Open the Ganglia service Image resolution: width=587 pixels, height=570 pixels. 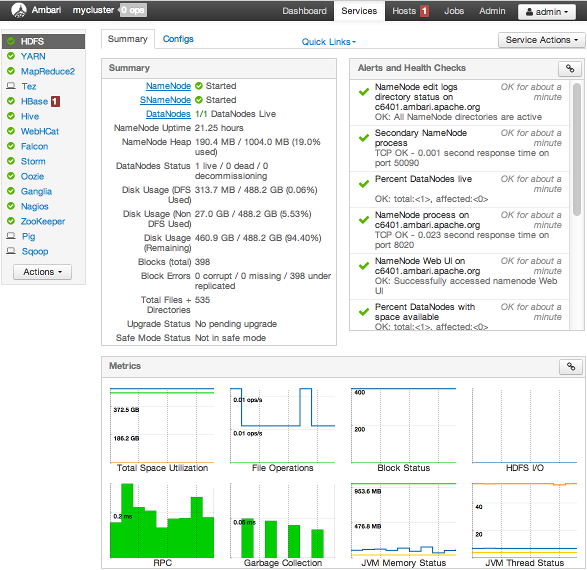(36, 191)
